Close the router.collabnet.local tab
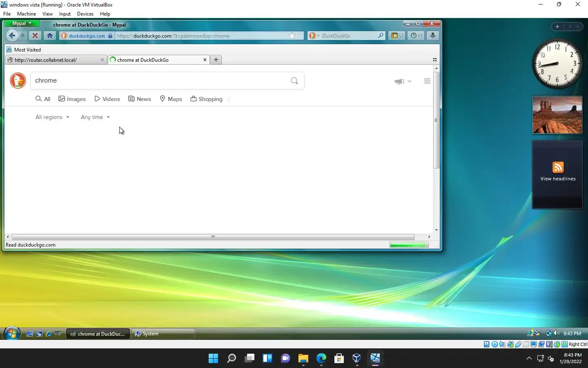Image resolution: width=588 pixels, height=368 pixels. 102,60
